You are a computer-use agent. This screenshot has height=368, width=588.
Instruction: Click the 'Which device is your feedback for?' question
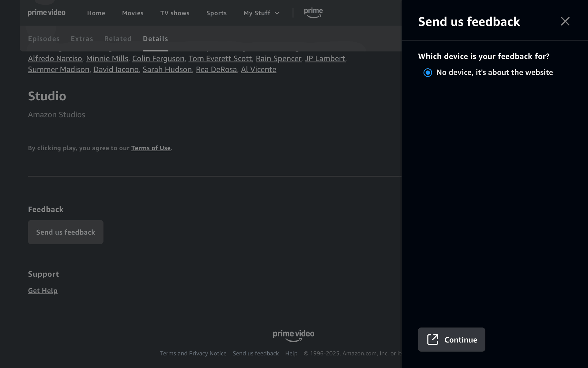click(484, 56)
